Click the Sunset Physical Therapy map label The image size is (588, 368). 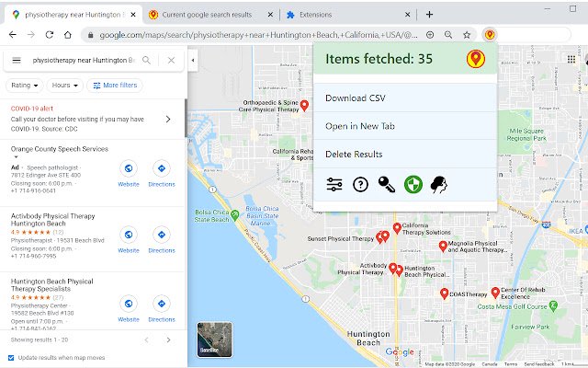tap(341, 239)
